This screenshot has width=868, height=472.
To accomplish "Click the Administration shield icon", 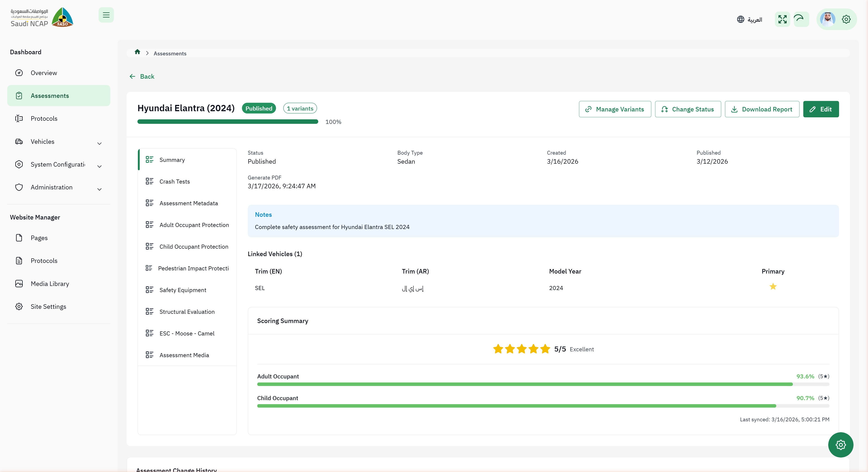I will pos(19,187).
